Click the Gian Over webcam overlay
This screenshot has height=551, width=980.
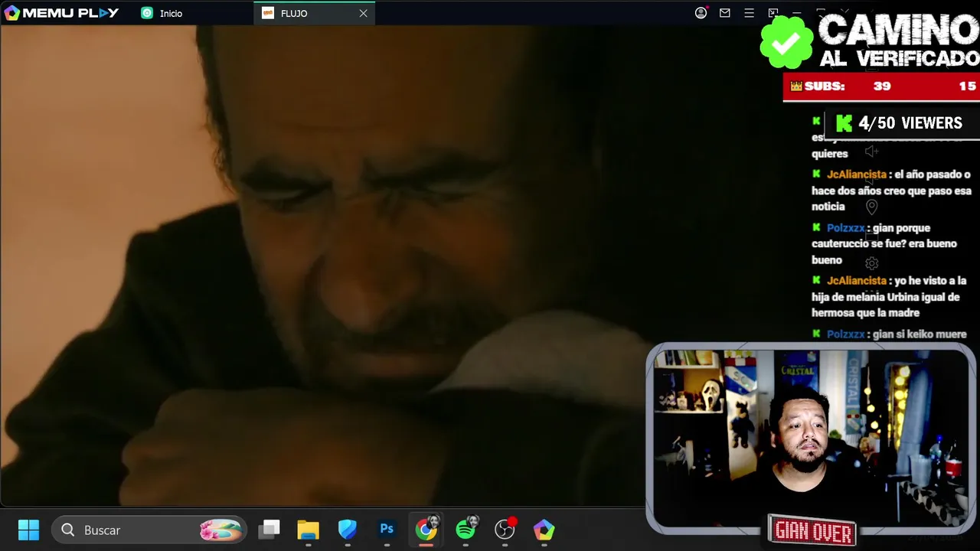[x=810, y=438]
